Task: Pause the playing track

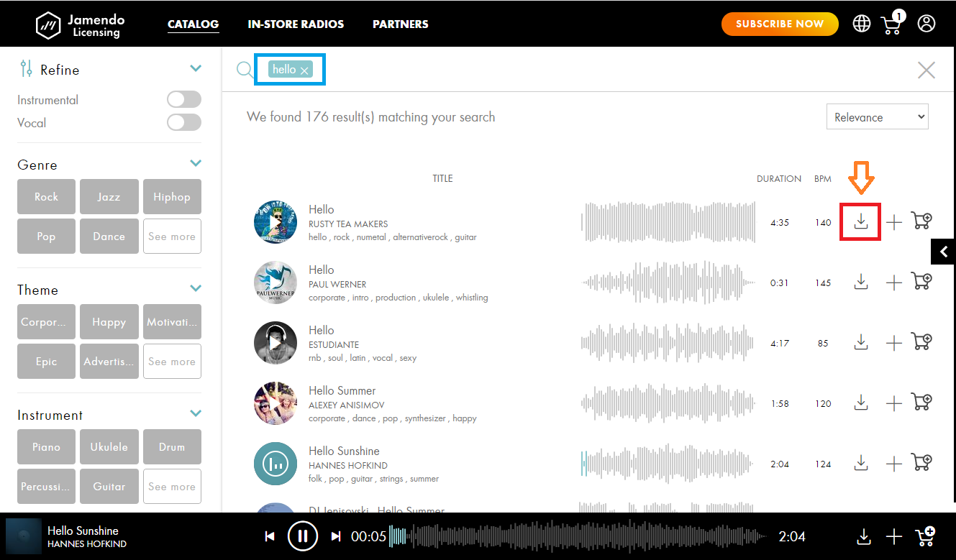Action: (x=302, y=536)
